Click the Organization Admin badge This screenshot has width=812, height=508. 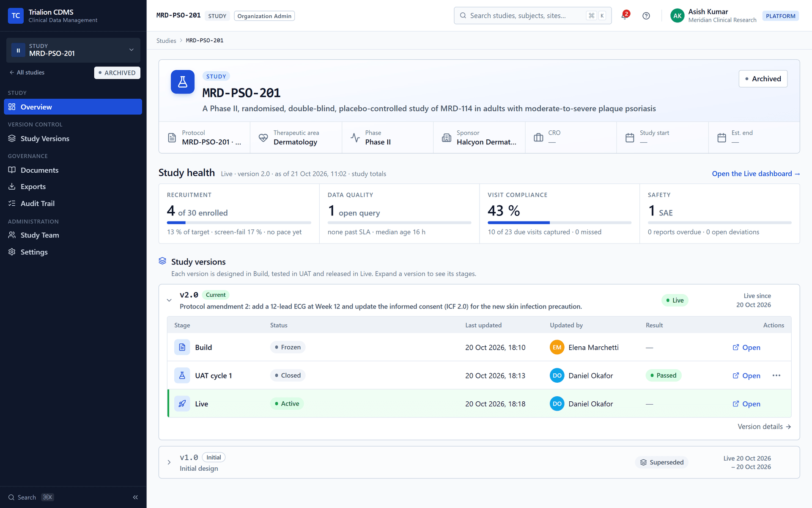pyautogui.click(x=264, y=16)
